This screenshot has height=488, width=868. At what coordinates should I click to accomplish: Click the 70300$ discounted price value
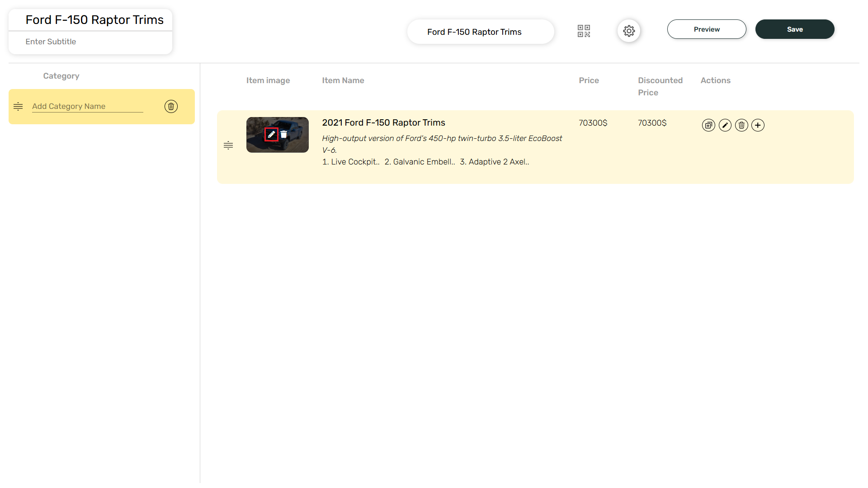coord(652,123)
